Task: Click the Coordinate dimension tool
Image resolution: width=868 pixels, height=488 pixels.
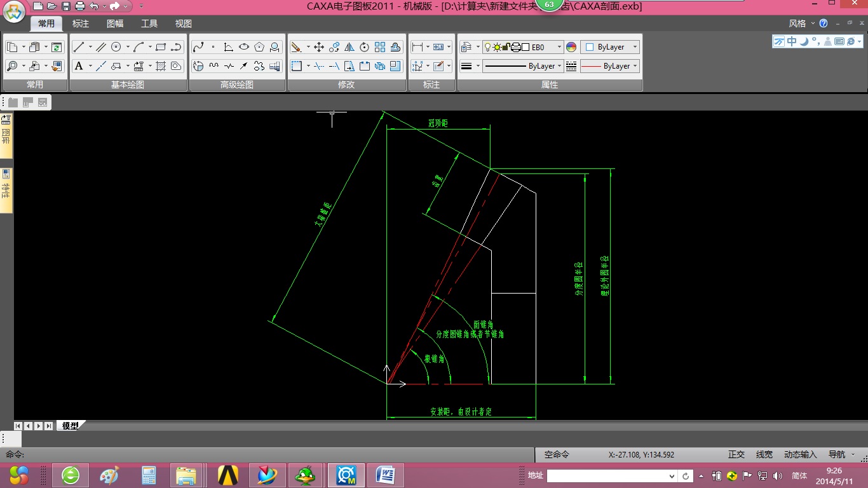Action: tap(417, 66)
